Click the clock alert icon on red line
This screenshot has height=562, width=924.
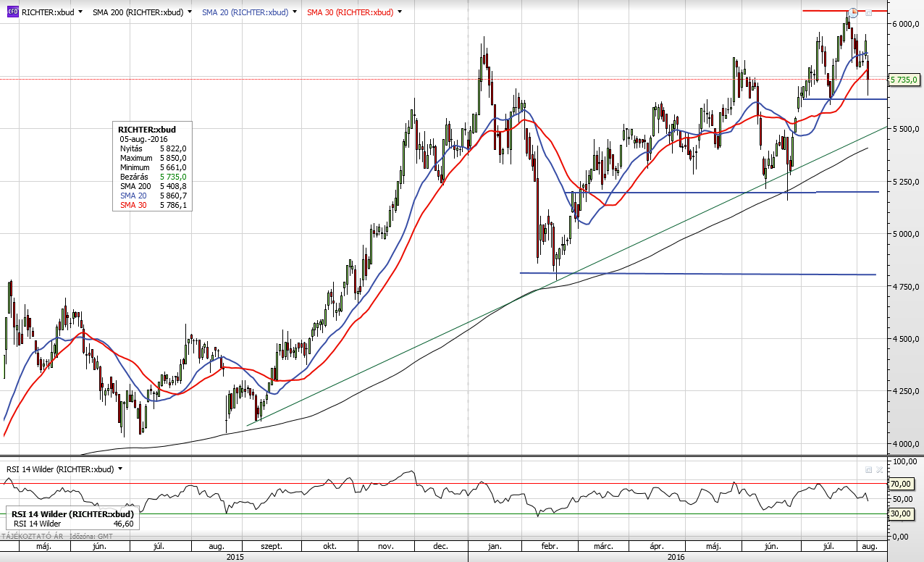(x=853, y=12)
